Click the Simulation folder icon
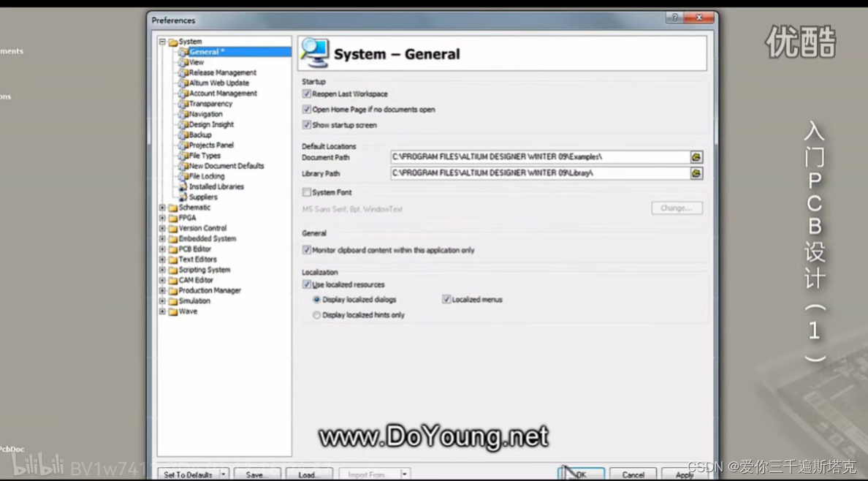 click(172, 301)
